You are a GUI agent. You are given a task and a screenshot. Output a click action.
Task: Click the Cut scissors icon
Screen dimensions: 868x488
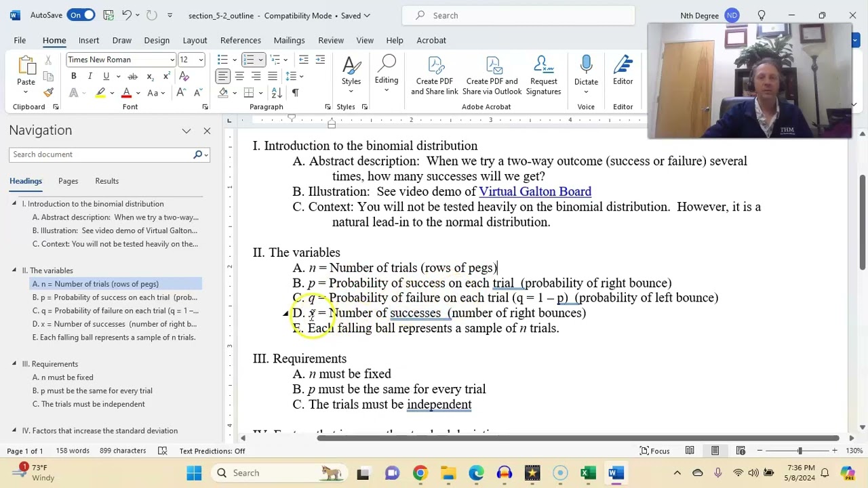click(48, 60)
